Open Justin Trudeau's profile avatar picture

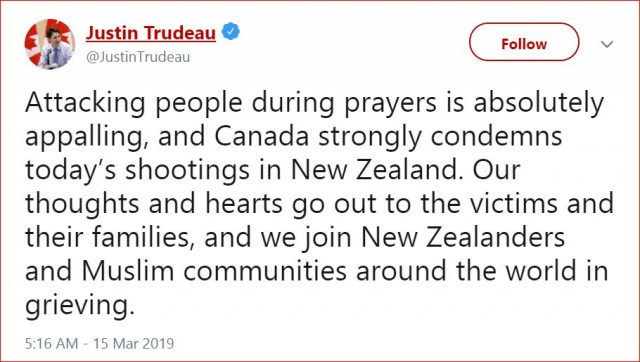tap(50, 44)
